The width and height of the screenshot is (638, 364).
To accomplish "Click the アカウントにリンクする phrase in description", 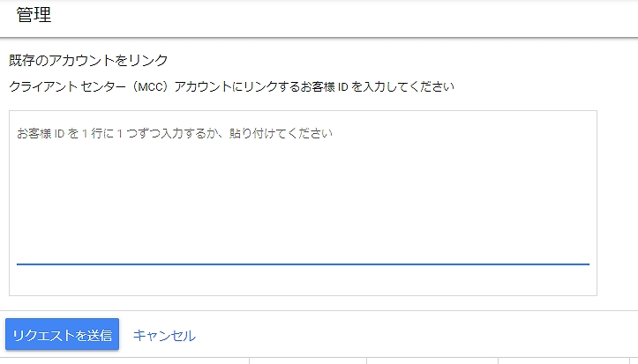I will [x=236, y=86].
